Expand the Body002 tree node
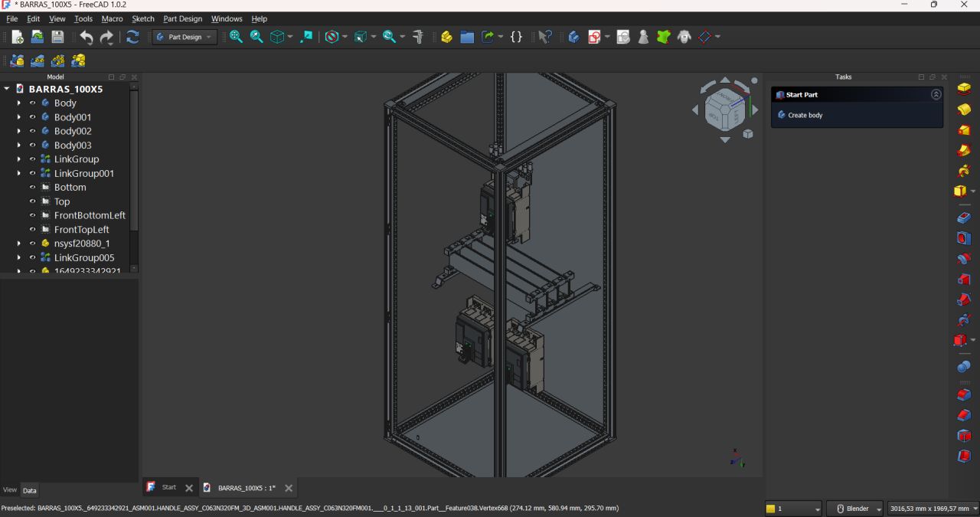 (19, 131)
